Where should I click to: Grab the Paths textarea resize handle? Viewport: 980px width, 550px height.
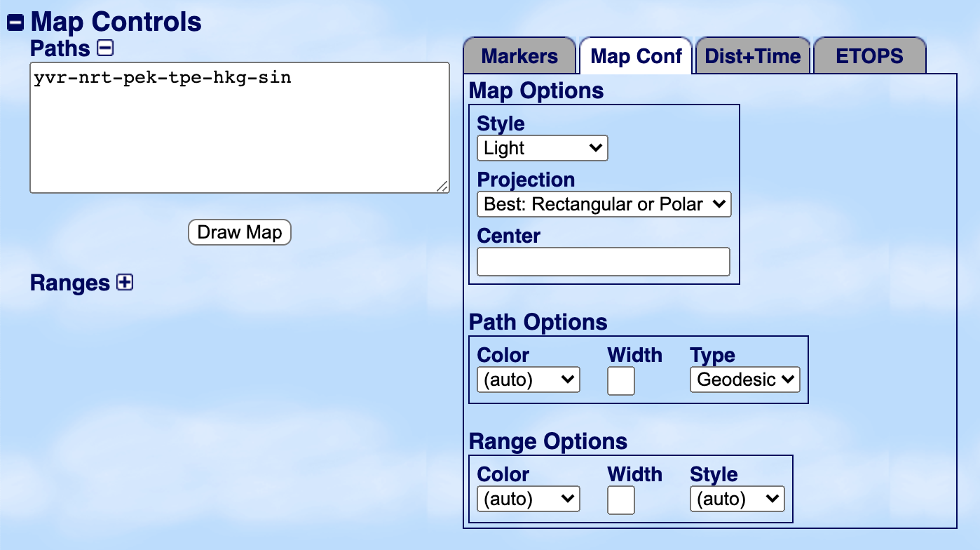(442, 187)
